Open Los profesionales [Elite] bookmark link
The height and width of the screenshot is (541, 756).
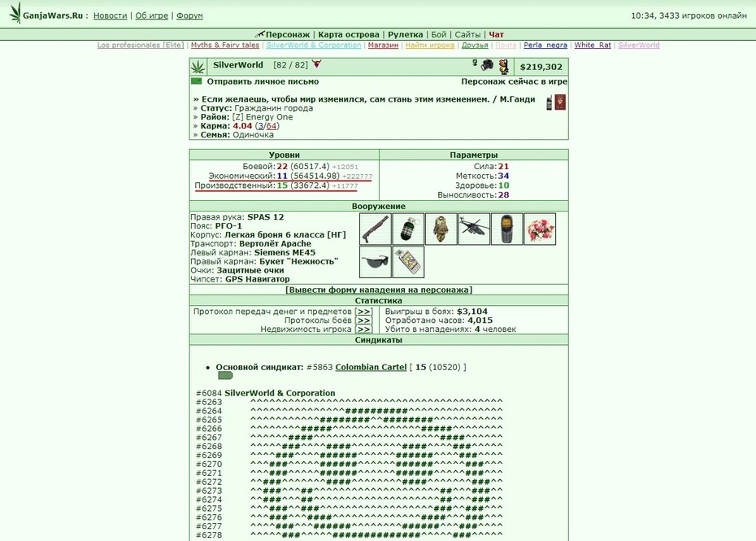[x=141, y=45]
